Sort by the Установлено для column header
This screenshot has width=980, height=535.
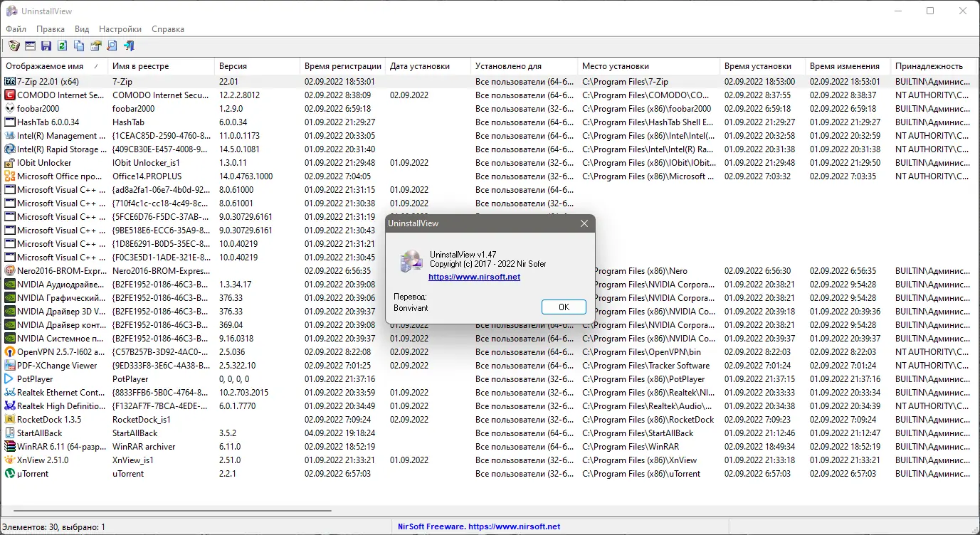pyautogui.click(x=523, y=66)
